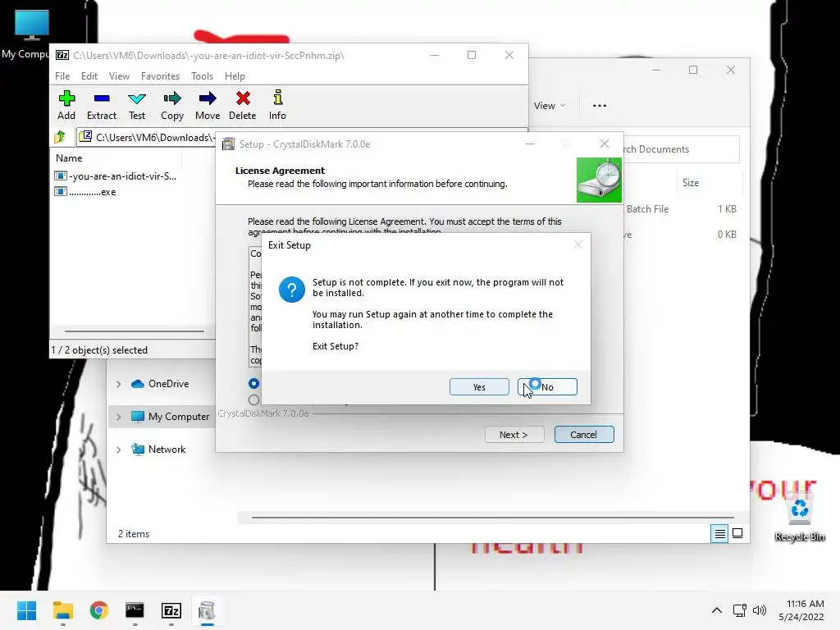Click the network icon in system tray
This screenshot has width=840, height=630.
(740, 610)
